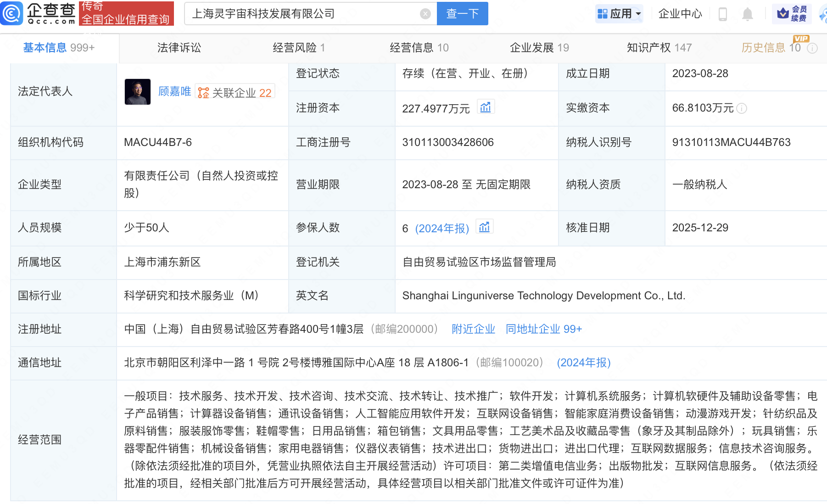Open the 同地址企业 99+ link
This screenshot has height=504, width=827.
tap(543, 329)
